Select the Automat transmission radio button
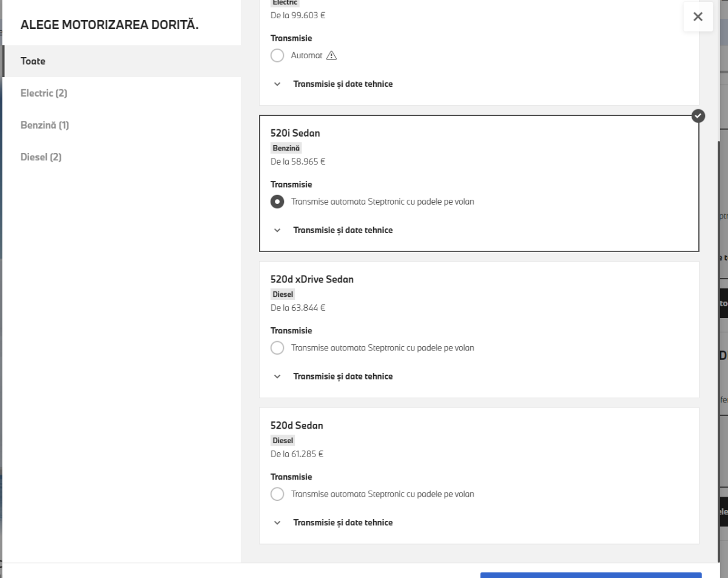The image size is (728, 578). click(277, 56)
